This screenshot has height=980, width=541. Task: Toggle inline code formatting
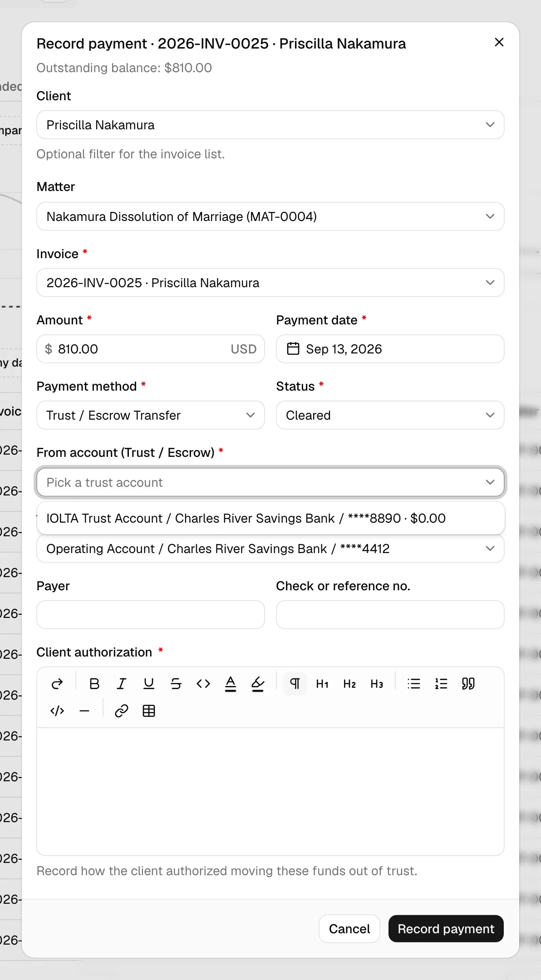(x=203, y=684)
